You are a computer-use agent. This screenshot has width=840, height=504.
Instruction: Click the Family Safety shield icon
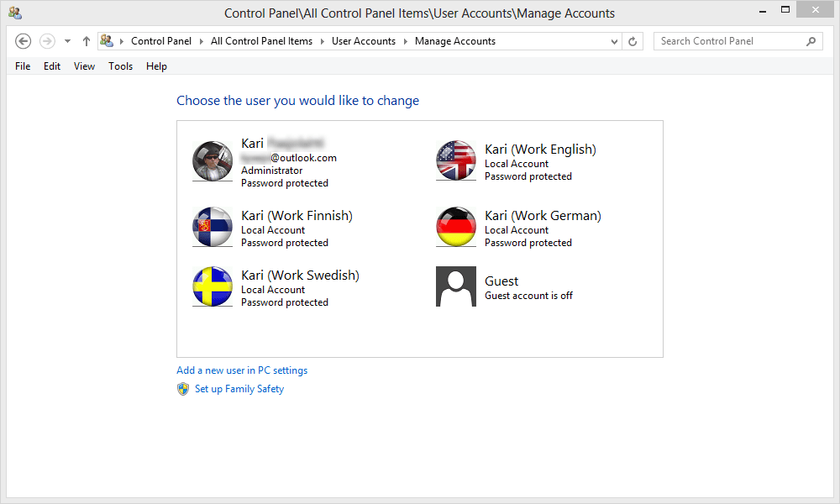(182, 388)
